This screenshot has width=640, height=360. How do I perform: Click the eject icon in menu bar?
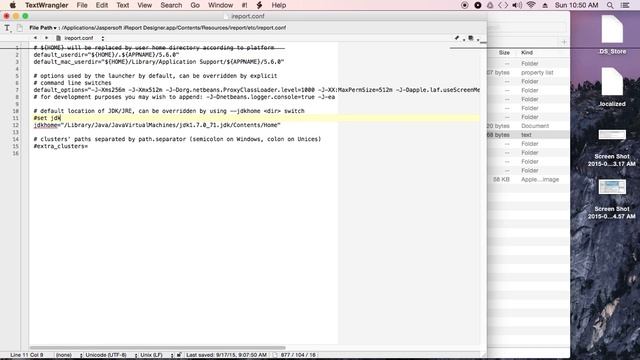(545, 5)
